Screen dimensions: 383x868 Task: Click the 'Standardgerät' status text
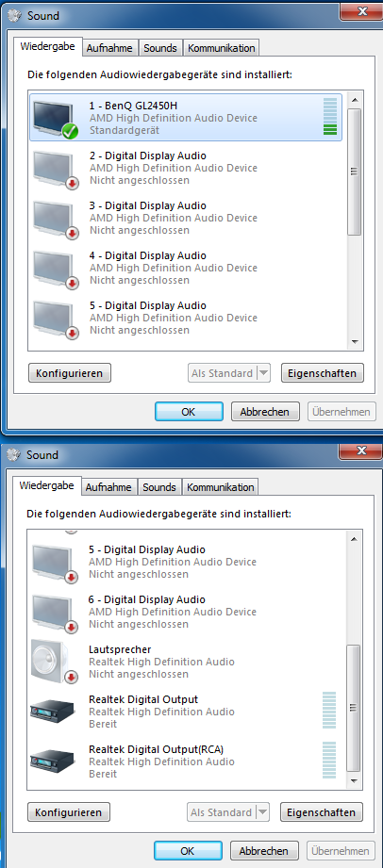tap(125, 131)
